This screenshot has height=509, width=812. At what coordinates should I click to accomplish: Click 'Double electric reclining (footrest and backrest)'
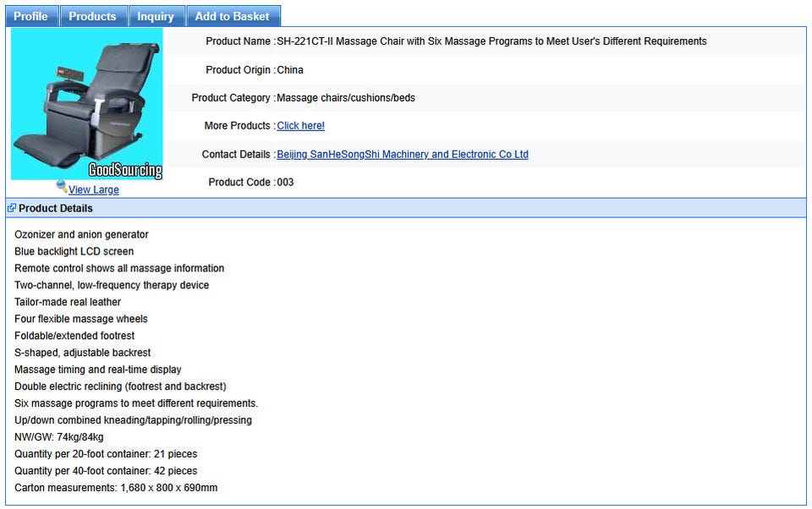coord(120,386)
